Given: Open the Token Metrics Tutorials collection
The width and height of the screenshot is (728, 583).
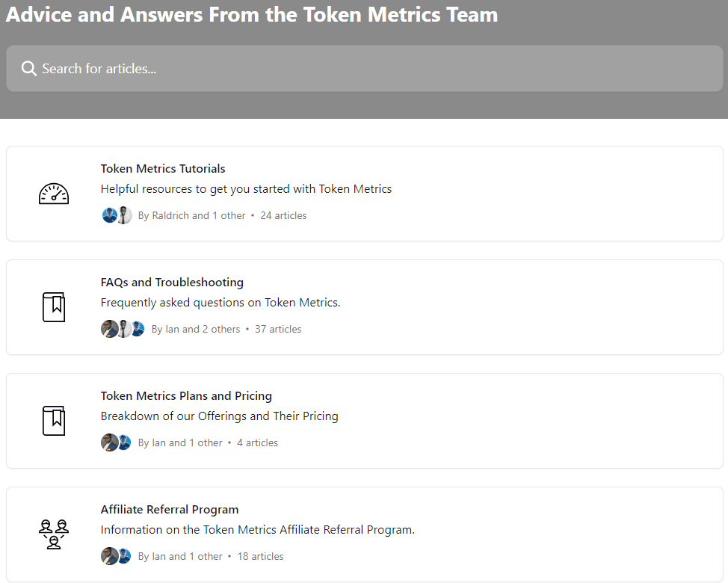Looking at the screenshot, I should (163, 168).
